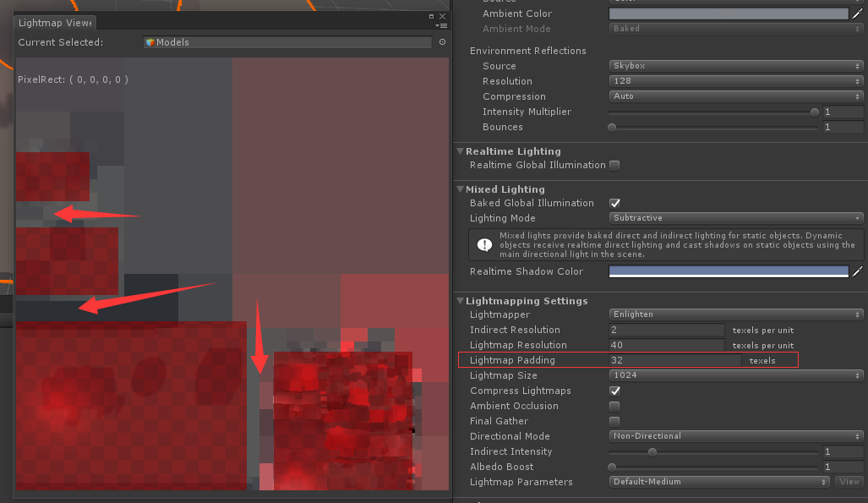
Task: Uncheck Compress Lightmaps
Action: pos(614,391)
